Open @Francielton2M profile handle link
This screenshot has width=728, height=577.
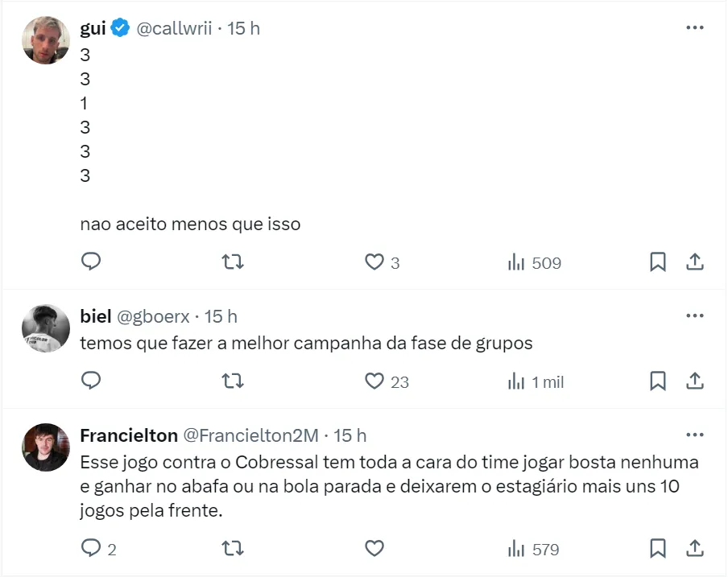250,435
